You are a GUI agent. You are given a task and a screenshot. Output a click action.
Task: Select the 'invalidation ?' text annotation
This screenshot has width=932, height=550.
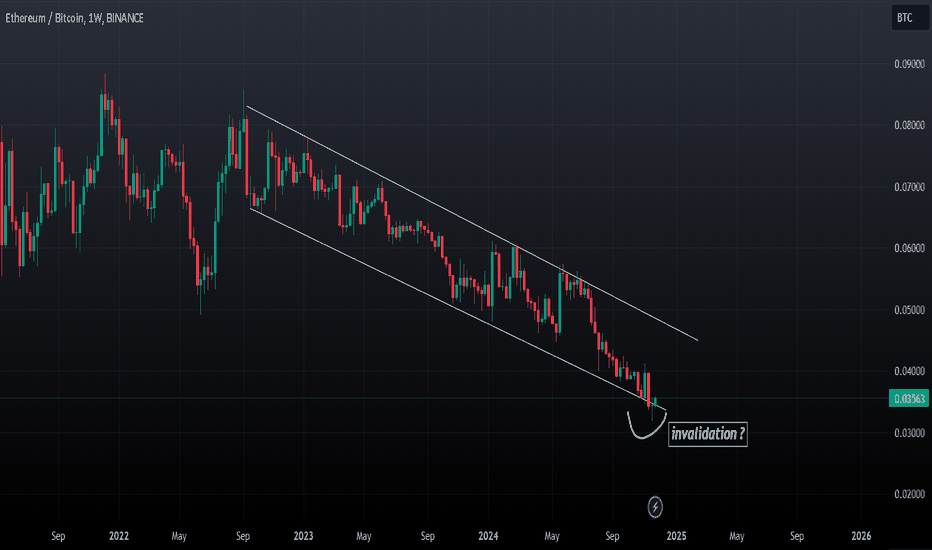pos(707,434)
